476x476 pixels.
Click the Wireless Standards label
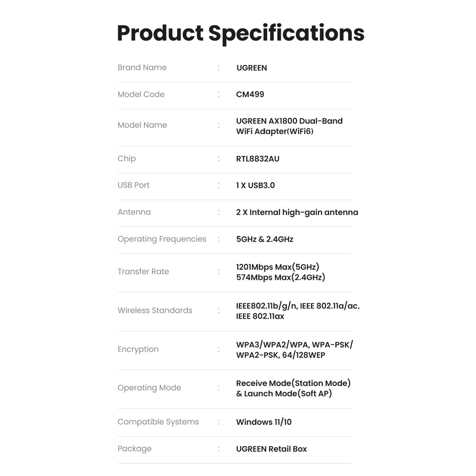155,310
